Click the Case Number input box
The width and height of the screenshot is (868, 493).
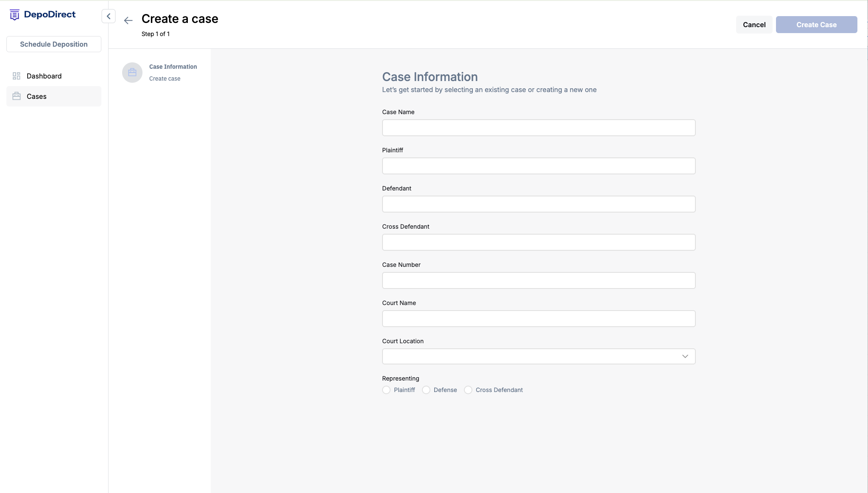(x=539, y=280)
